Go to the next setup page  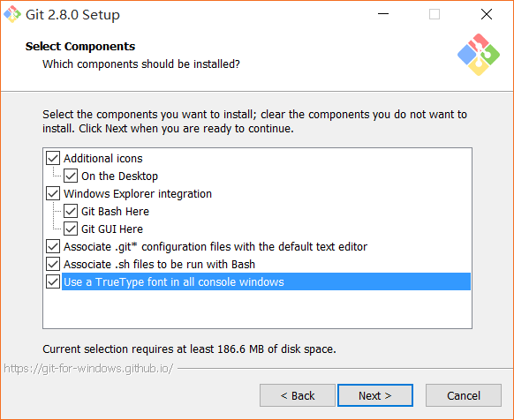click(375, 395)
